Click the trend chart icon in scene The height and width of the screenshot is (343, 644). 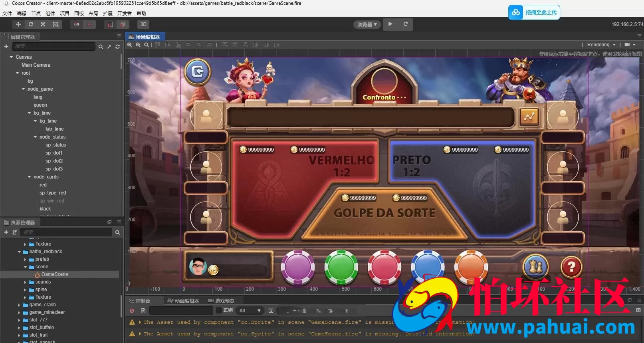[x=529, y=117]
